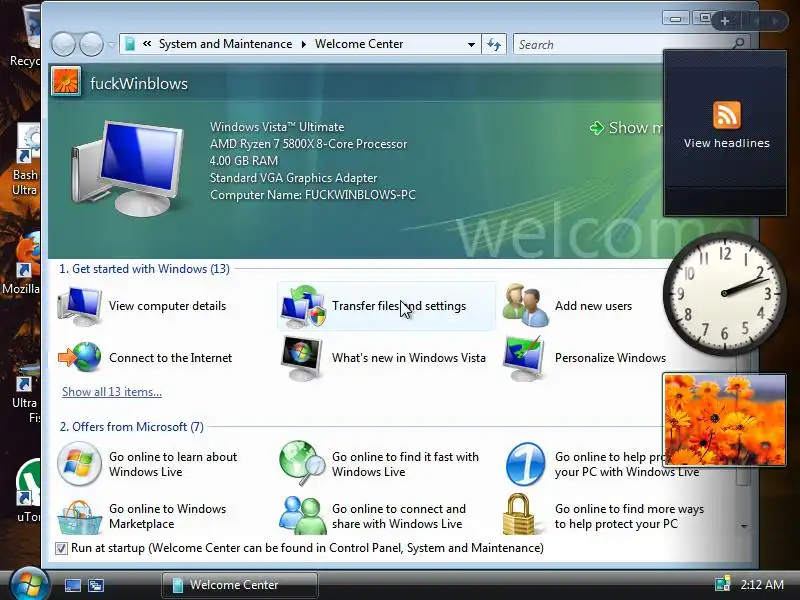Open the Personalize Windows icon

tap(524, 358)
